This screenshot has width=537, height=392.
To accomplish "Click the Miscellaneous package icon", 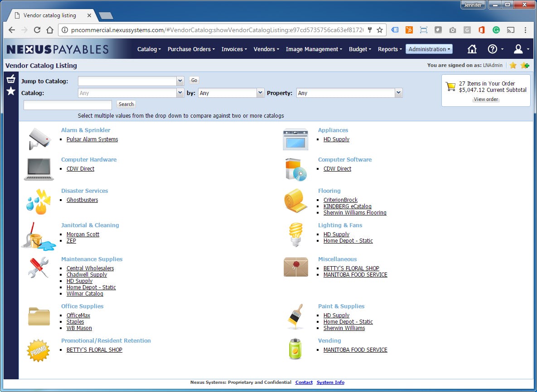I will tap(295, 267).
